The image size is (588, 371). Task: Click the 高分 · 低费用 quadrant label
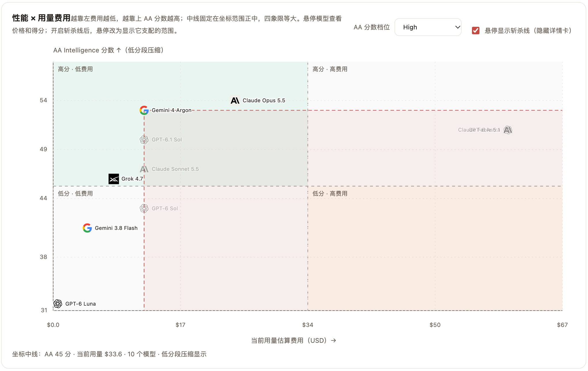(75, 69)
